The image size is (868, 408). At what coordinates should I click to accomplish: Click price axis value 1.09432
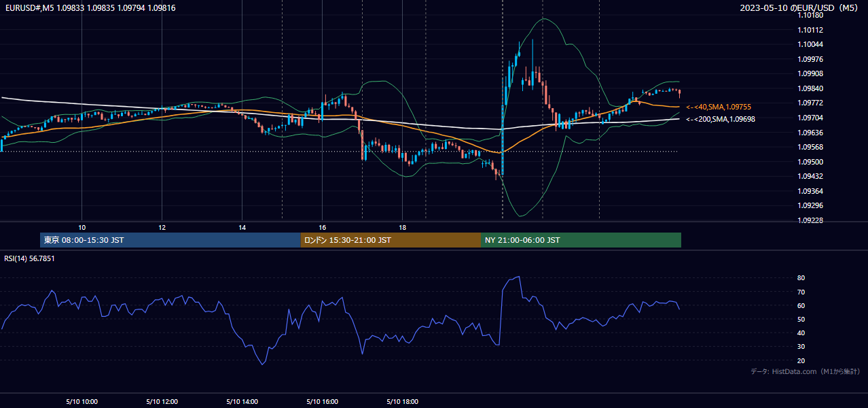[811, 177]
